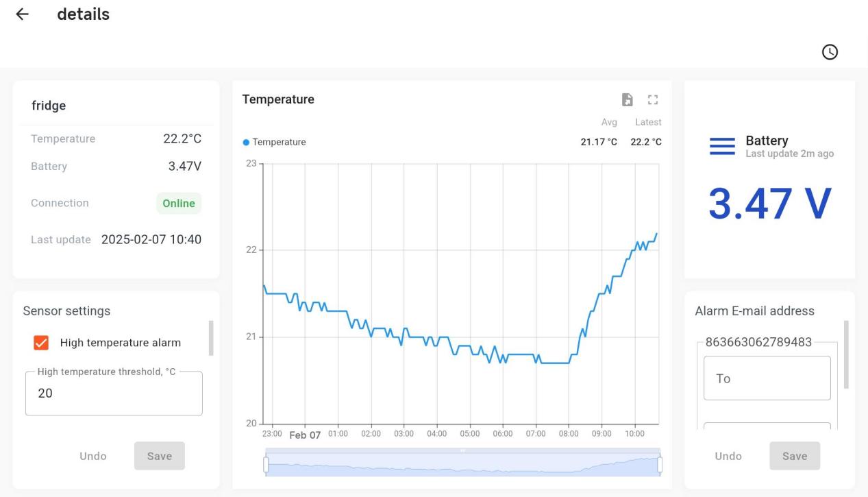The height and width of the screenshot is (497, 868).
Task: Expand temperature chart to fullscreen
Action: click(652, 100)
